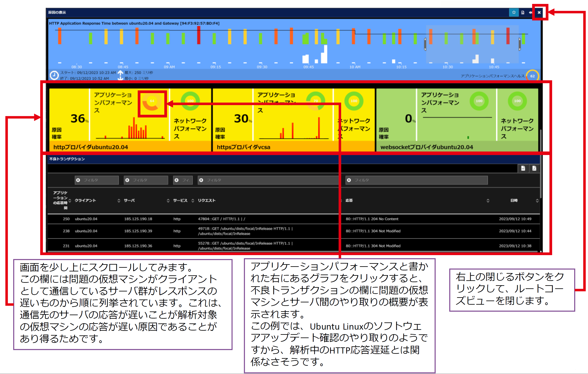Screen dimensions: 588x374
Task: Click the tall red bar near 09:15 on timeline
Action: point(199,35)
